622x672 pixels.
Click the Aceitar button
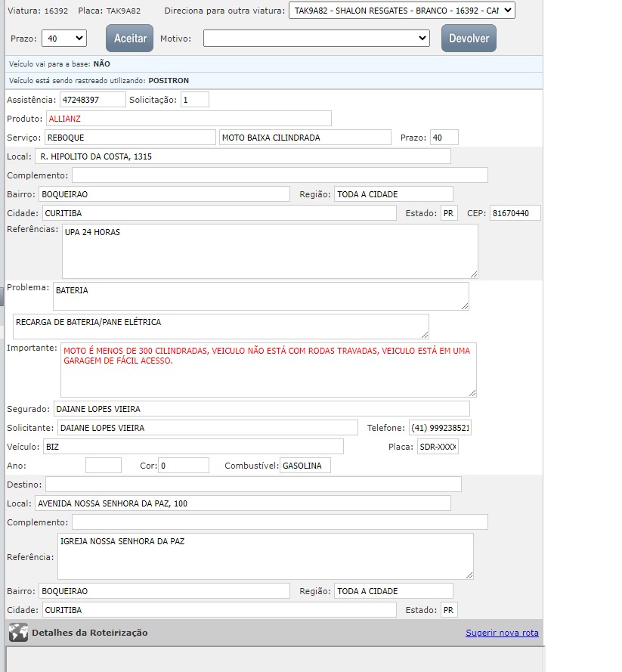click(x=130, y=38)
